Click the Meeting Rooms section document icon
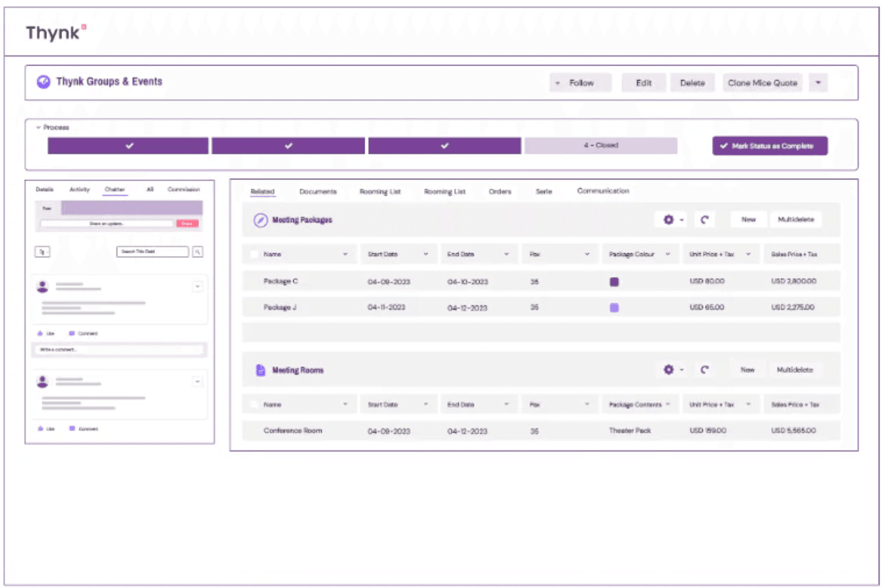Viewport: 882px width, 588px height. 260,370
